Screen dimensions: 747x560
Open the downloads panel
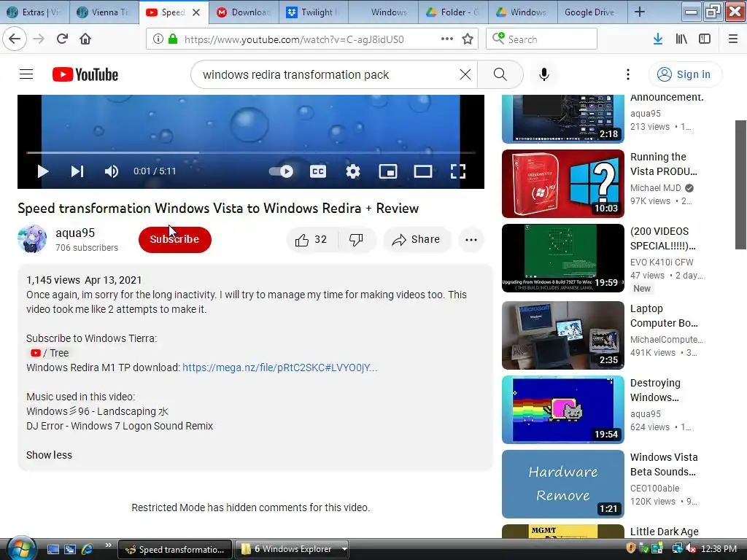[x=658, y=39]
